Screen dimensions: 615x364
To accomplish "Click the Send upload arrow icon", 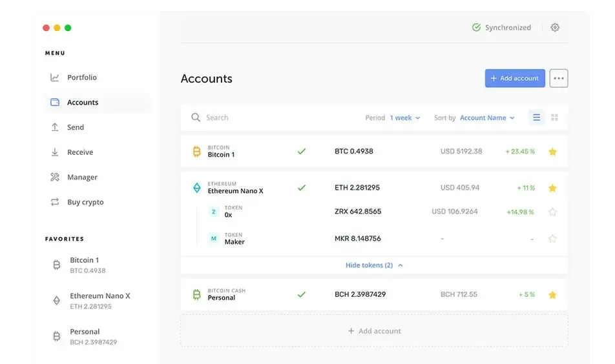I will [55, 127].
